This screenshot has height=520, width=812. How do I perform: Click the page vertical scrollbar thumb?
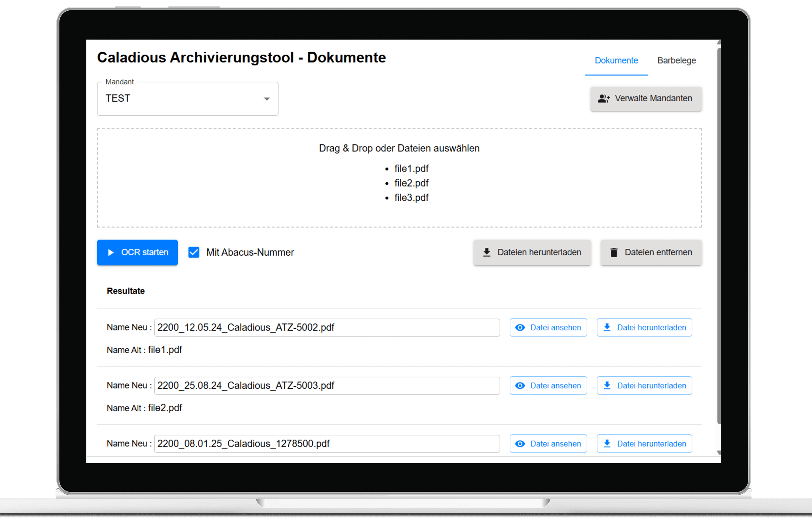pyautogui.click(x=719, y=236)
